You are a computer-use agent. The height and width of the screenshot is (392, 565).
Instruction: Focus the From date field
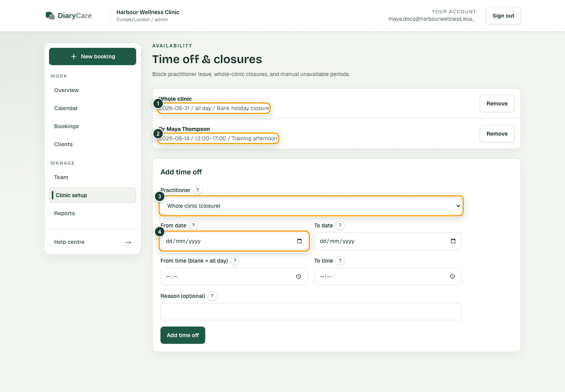click(234, 241)
